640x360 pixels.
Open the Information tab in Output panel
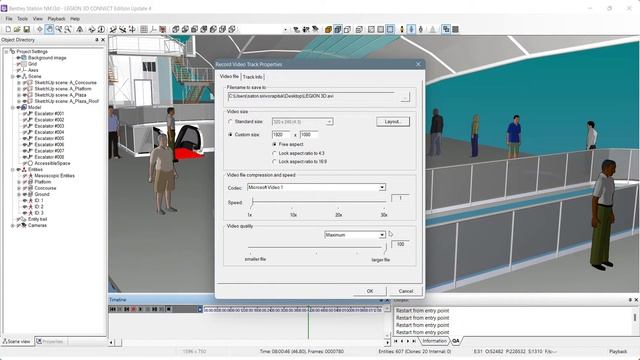tap(434, 341)
